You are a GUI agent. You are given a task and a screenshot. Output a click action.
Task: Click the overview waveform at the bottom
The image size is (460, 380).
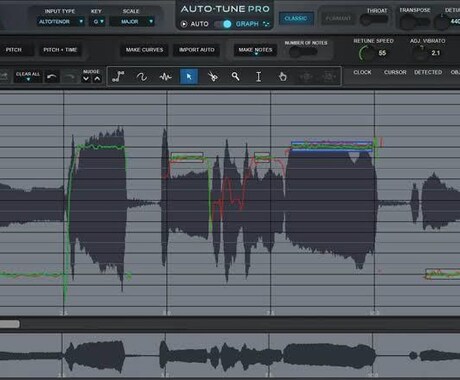click(x=230, y=355)
